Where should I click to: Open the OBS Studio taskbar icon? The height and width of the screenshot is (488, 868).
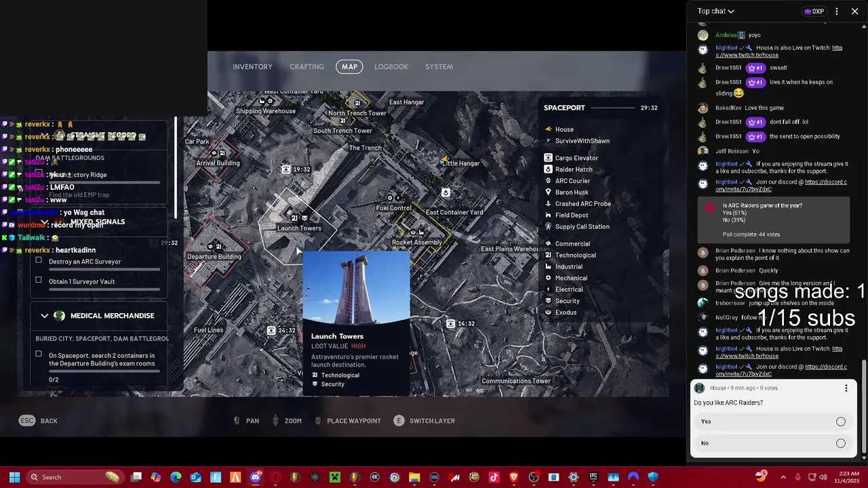pos(534,477)
